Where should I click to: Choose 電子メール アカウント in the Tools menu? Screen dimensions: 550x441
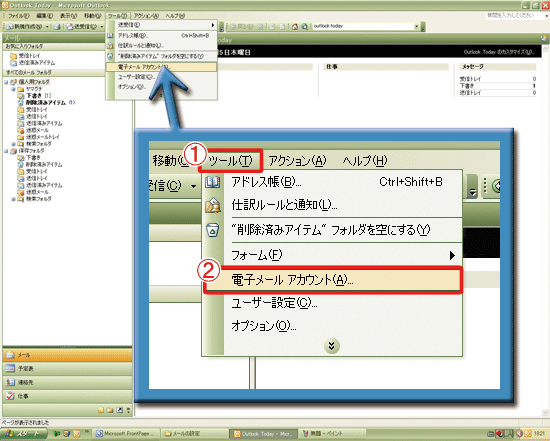pyautogui.click(x=161, y=67)
